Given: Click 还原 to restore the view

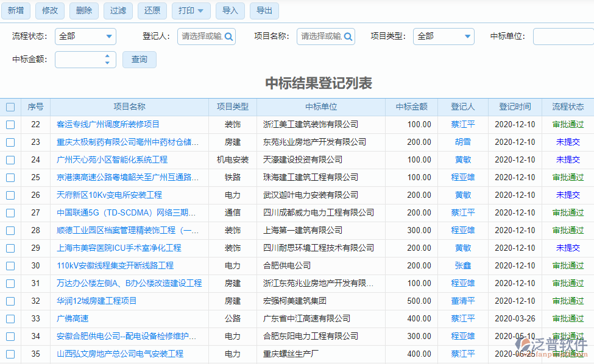Looking at the screenshot, I should pyautogui.click(x=152, y=10).
